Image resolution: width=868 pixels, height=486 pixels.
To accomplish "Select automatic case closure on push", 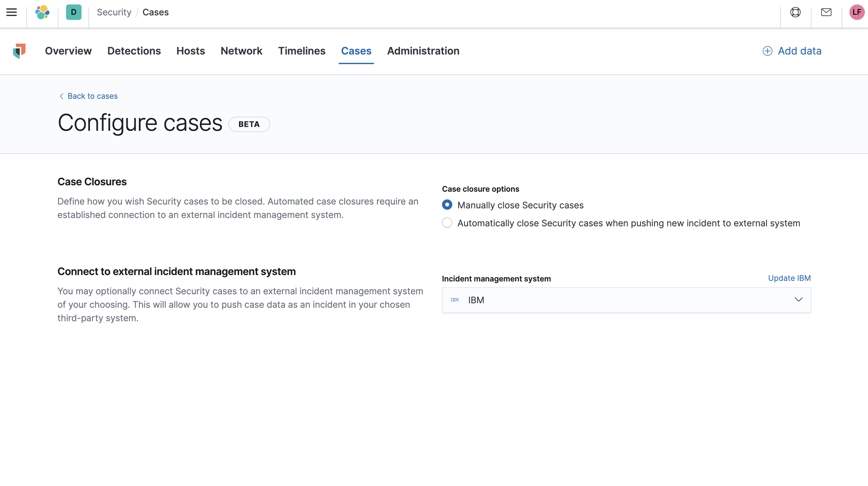I will [447, 222].
